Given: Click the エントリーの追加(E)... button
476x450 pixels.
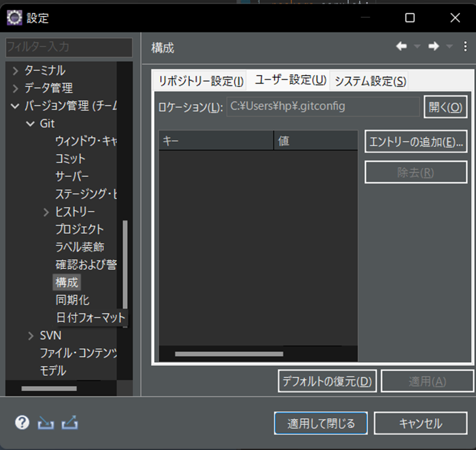Looking at the screenshot, I should [x=416, y=142].
